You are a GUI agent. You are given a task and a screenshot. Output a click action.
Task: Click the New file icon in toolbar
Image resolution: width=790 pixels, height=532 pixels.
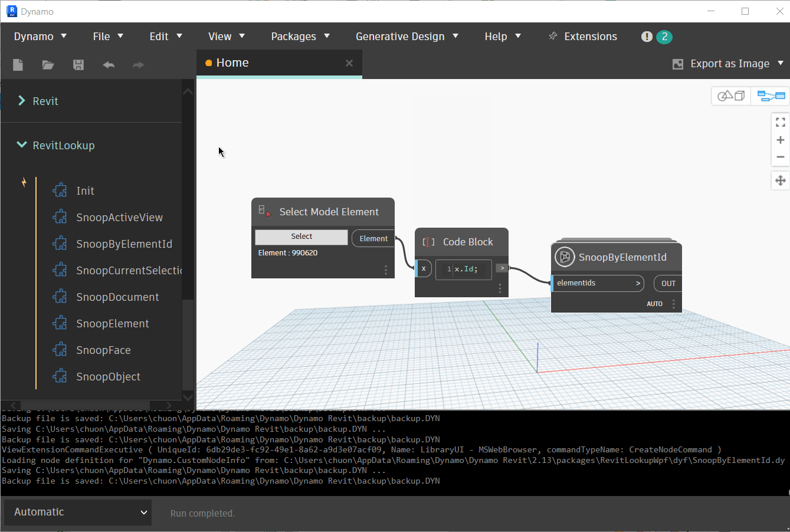(18, 65)
